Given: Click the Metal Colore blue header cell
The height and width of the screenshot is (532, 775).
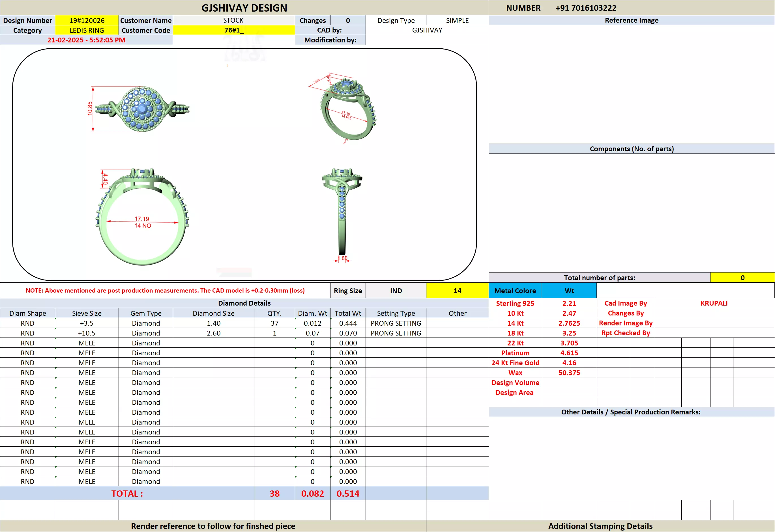Looking at the screenshot, I should (x=515, y=291).
